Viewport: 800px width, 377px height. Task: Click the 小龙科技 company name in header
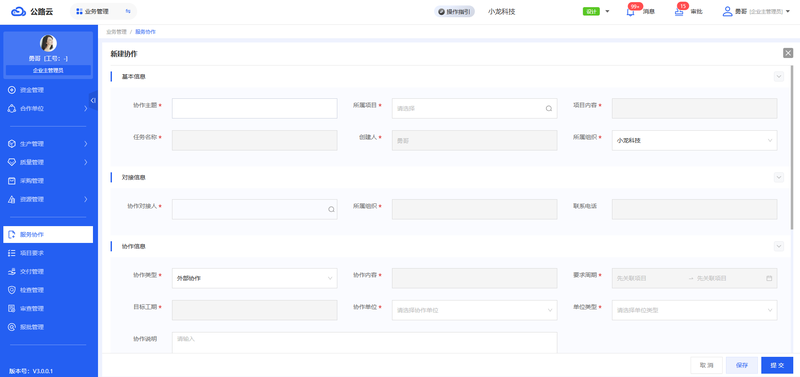tap(502, 12)
